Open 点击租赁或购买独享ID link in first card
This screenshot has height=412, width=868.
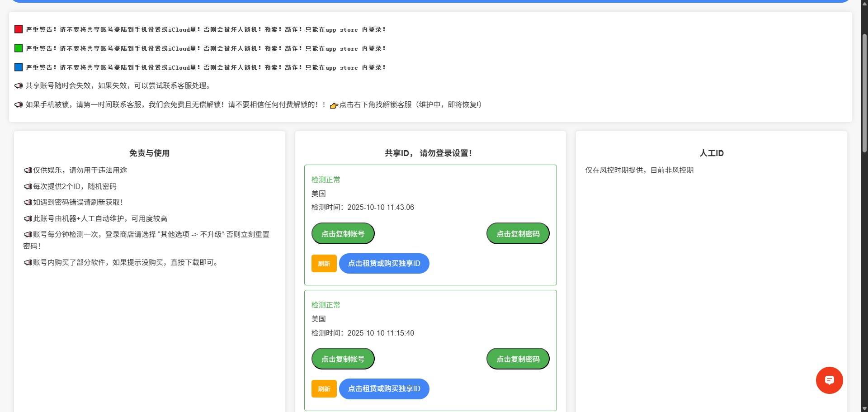click(384, 264)
